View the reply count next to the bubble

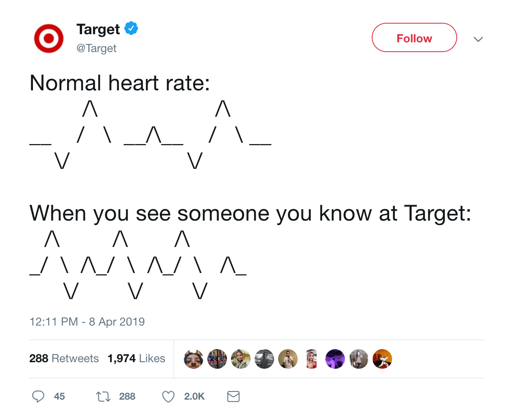click(59, 396)
